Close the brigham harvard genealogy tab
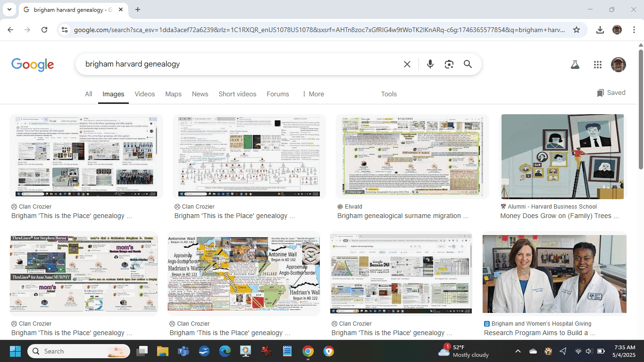 click(121, 9)
